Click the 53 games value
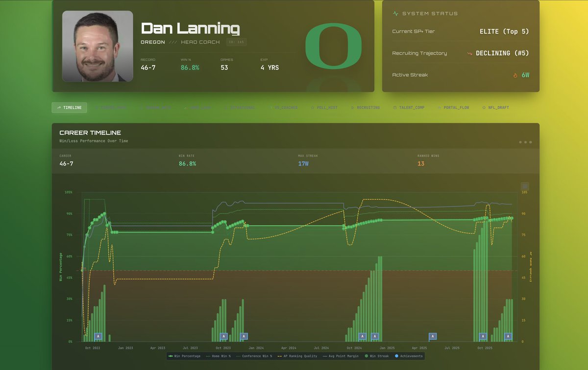Viewport: 588px width, 370px height. (224, 68)
